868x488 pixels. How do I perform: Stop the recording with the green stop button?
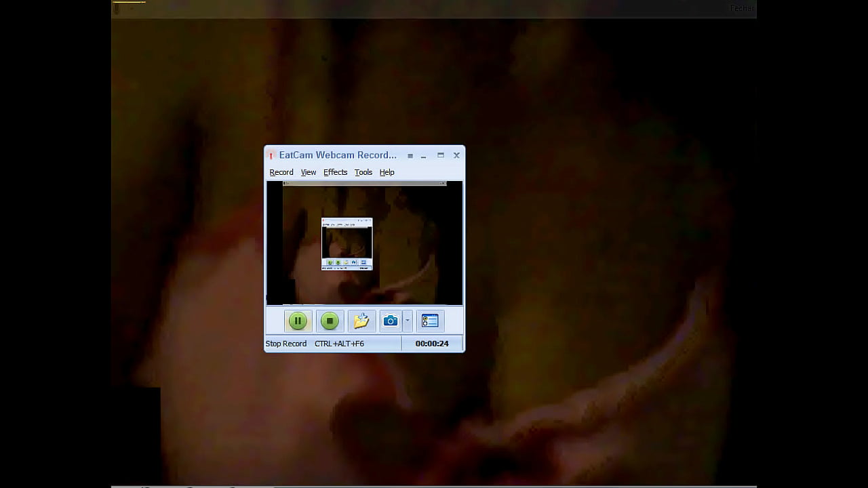[330, 321]
